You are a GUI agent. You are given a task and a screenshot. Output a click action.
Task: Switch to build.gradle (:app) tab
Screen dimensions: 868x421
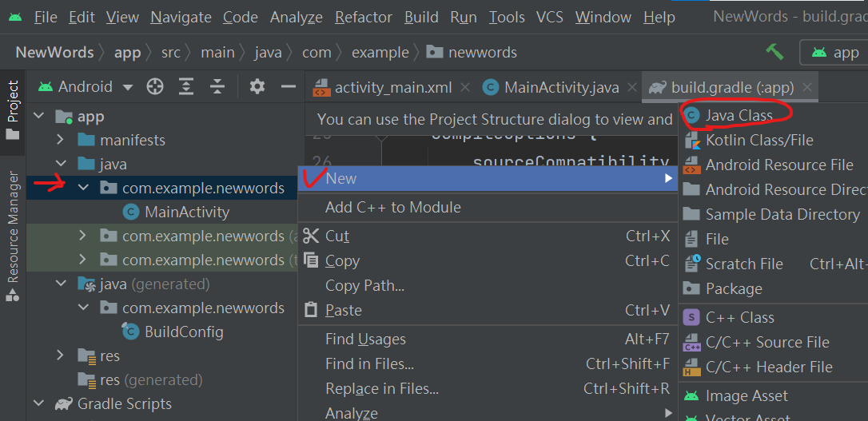tap(730, 87)
